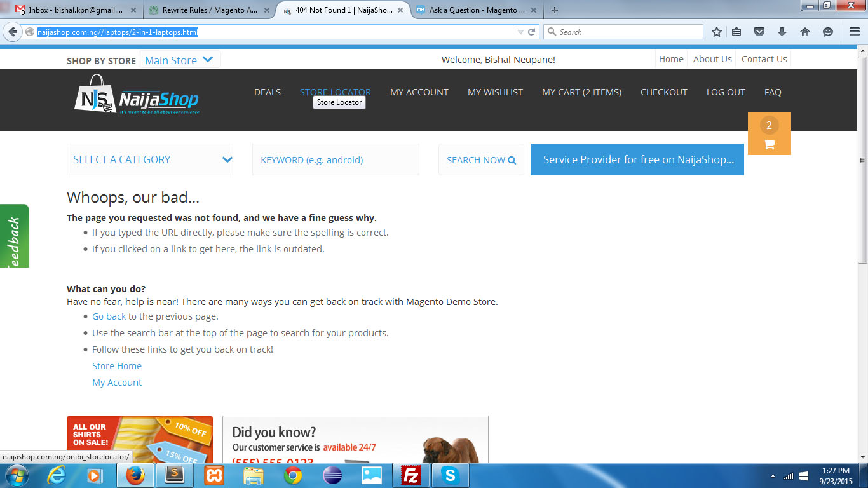Switch to Rewrite Rules Magento tab

(208, 10)
